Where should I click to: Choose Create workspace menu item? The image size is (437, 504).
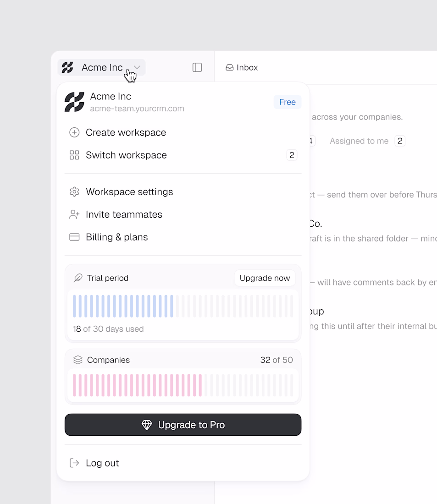click(183, 132)
